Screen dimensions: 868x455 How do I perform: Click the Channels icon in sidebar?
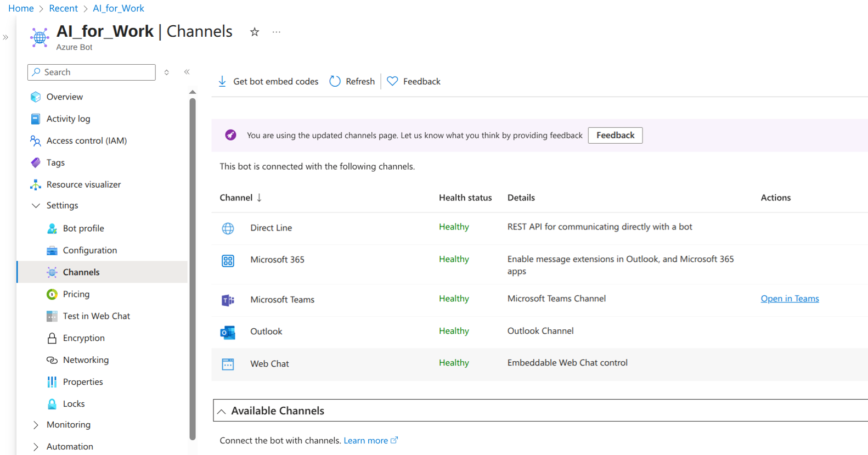point(52,272)
